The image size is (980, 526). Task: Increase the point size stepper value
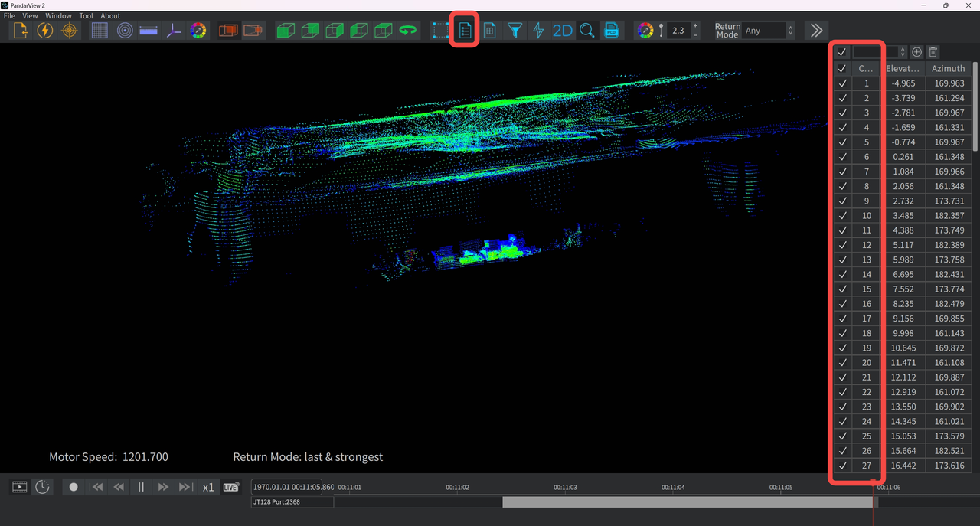695,26
